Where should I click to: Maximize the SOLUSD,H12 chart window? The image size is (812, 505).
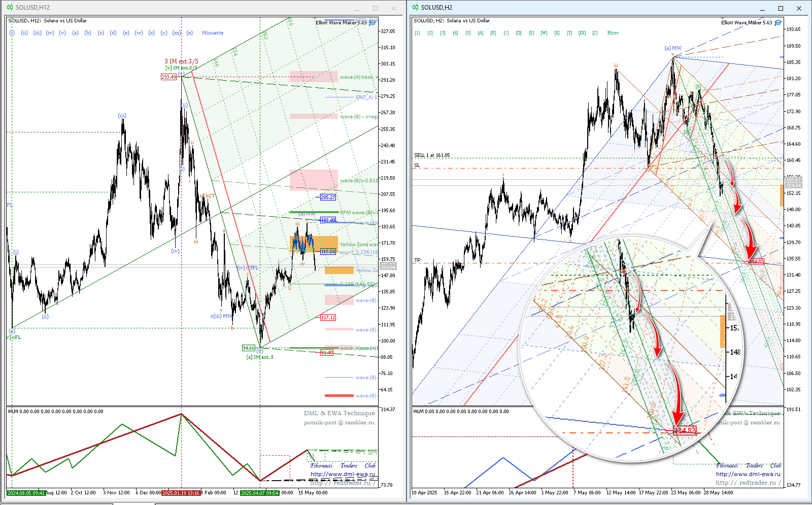375,8
